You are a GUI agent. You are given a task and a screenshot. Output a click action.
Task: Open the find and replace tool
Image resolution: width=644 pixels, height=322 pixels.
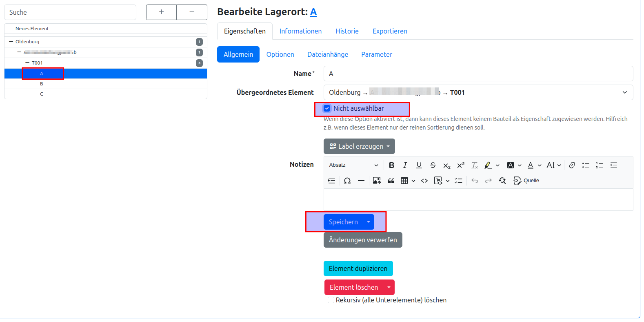click(x=502, y=181)
